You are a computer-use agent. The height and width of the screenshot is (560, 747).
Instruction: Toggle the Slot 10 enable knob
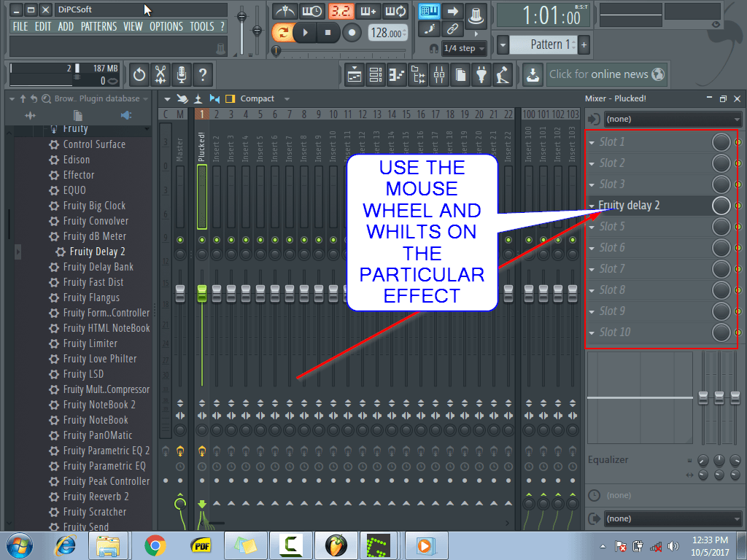(x=721, y=332)
